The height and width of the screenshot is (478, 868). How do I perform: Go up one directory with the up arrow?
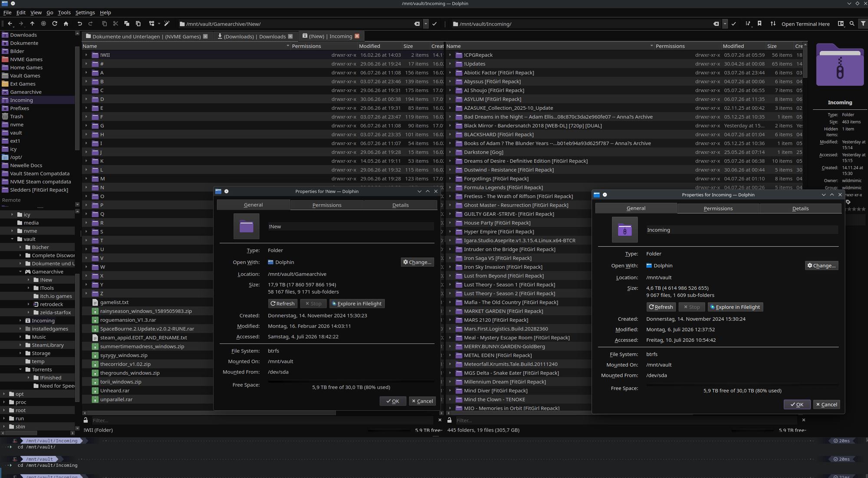(32, 24)
